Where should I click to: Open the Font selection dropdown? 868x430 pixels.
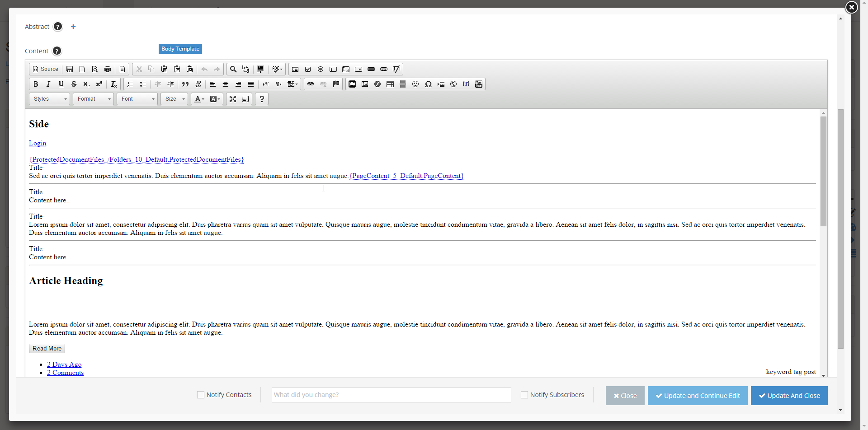137,99
